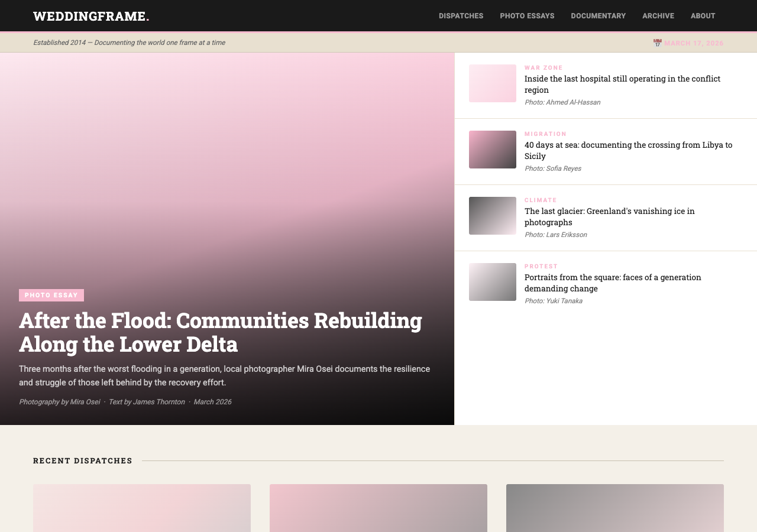757x532 pixels.
Task: Open the third Recent Dispatches card image
Action: [x=615, y=508]
